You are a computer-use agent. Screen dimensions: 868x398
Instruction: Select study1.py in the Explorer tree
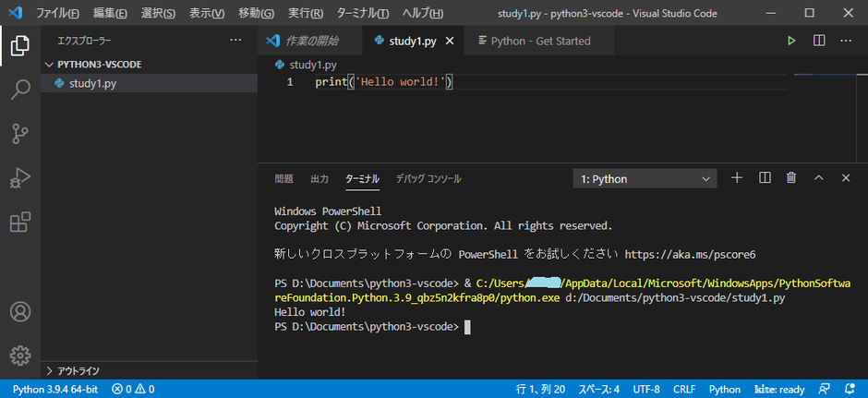coord(150,84)
